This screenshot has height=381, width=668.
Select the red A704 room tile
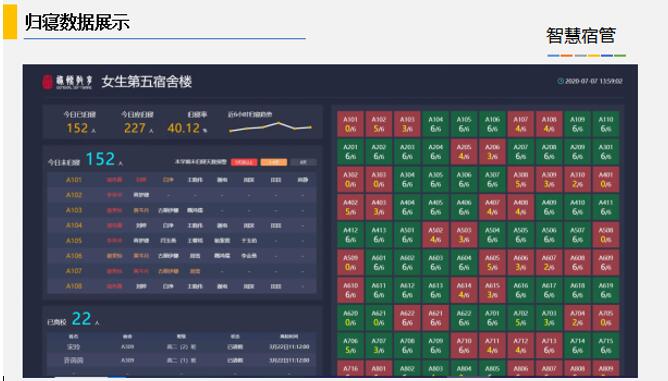[577, 318]
